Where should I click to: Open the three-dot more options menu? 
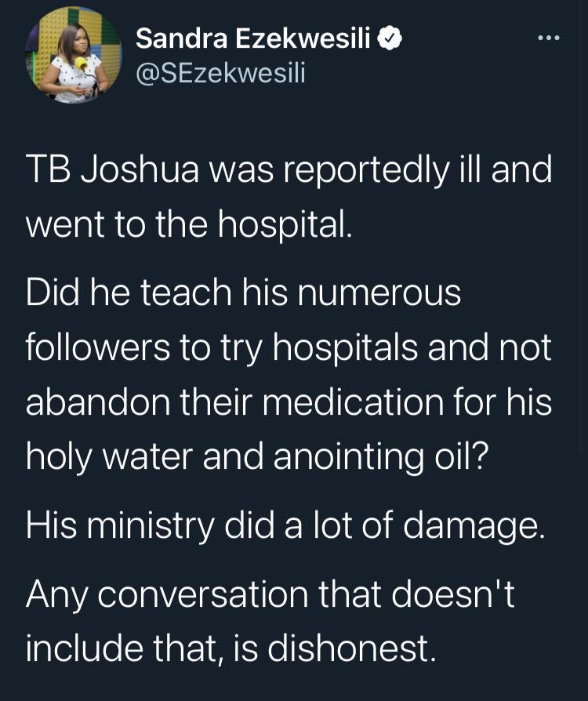point(549,37)
